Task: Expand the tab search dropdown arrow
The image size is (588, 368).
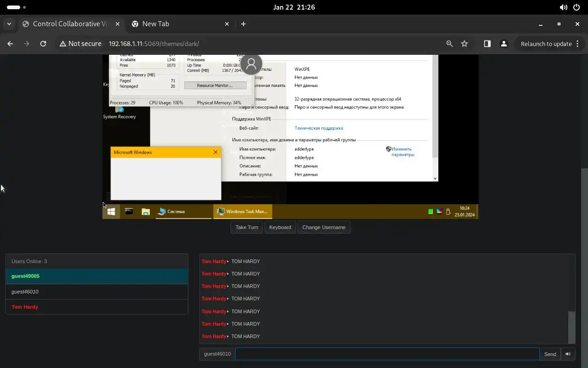Action: tap(9, 24)
